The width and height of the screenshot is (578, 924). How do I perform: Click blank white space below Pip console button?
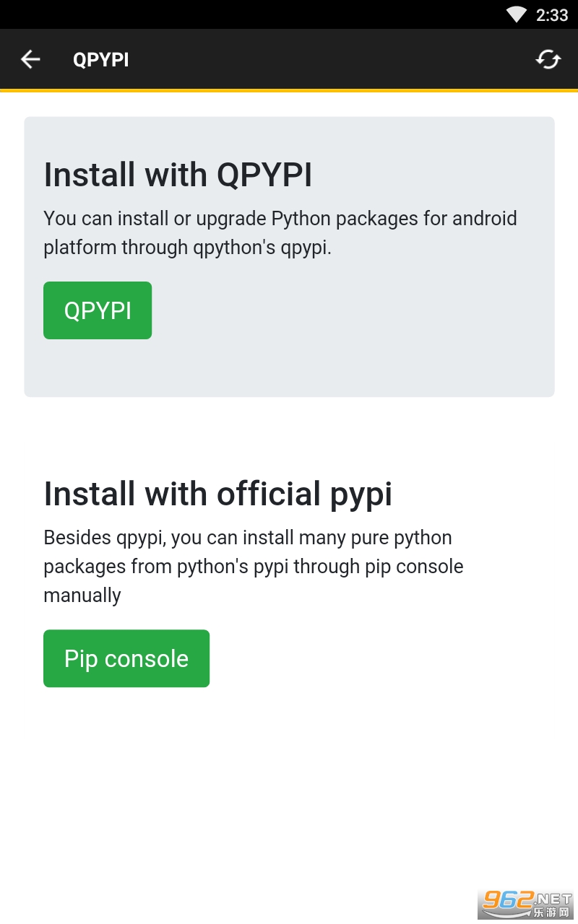coord(289,780)
